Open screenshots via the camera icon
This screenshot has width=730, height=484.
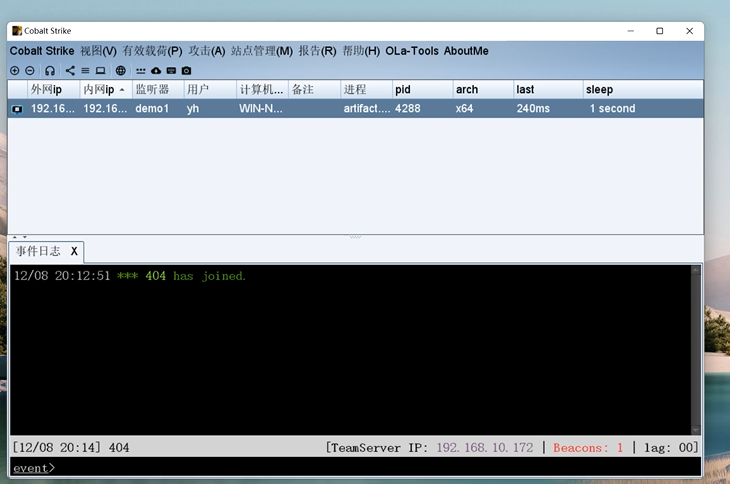point(186,71)
